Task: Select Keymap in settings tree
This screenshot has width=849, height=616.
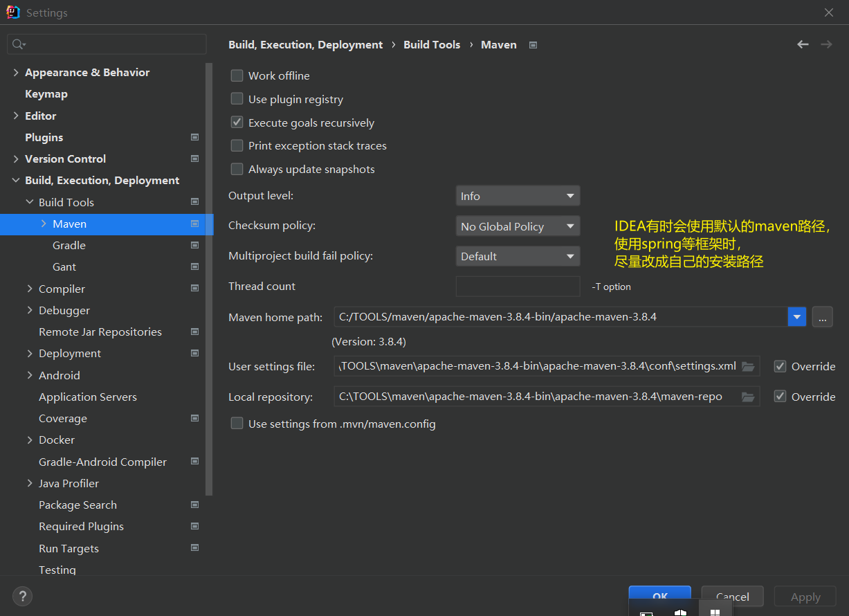Action: coord(46,93)
